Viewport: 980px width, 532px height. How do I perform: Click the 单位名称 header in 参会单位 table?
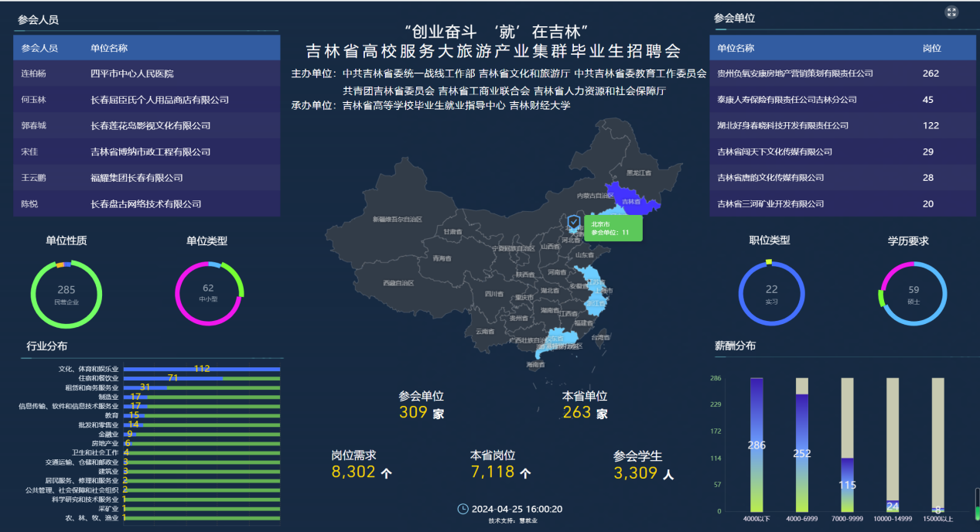[x=736, y=48]
